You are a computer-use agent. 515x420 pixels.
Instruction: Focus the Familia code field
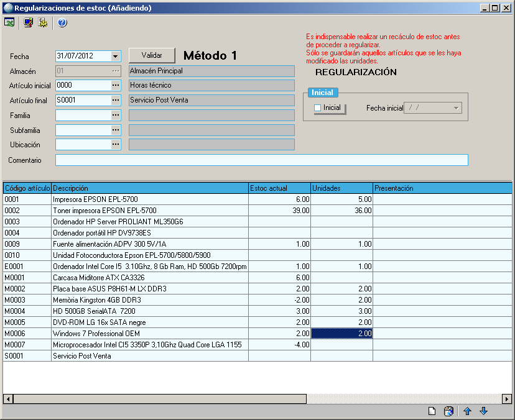(83, 115)
